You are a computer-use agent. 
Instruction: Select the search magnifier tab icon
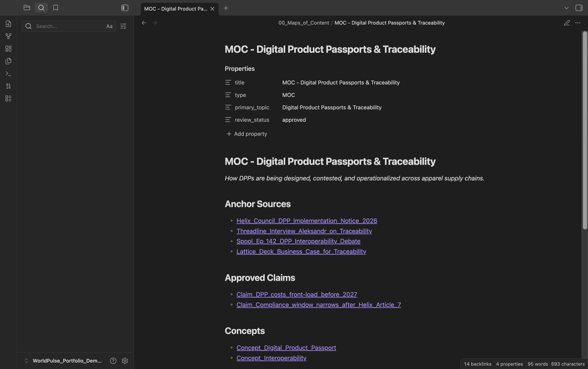[x=41, y=8]
